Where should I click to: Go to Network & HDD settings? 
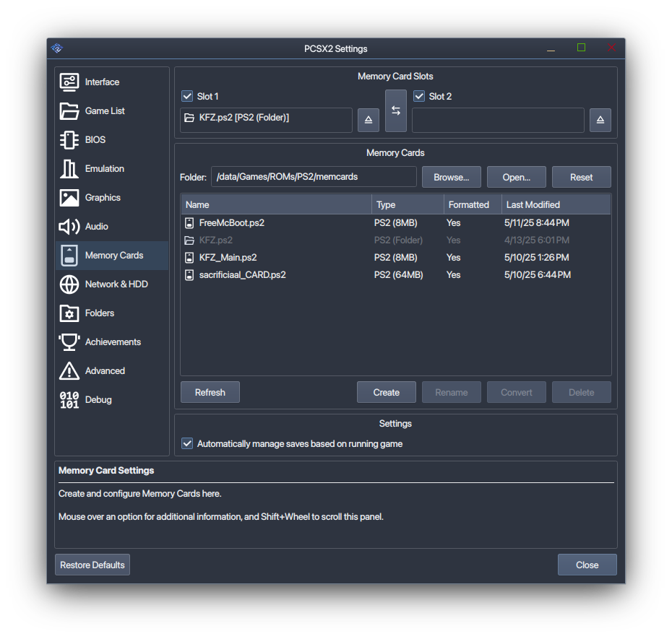pyautogui.click(x=116, y=284)
